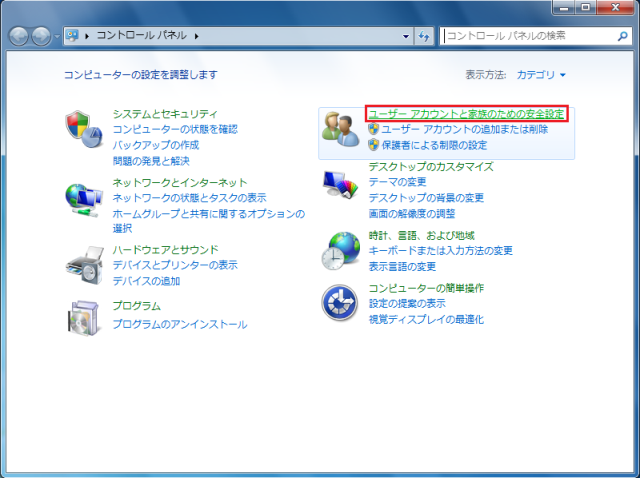Open 画面の解像度の調整 link
This screenshot has height=478, width=640.
pyautogui.click(x=412, y=214)
